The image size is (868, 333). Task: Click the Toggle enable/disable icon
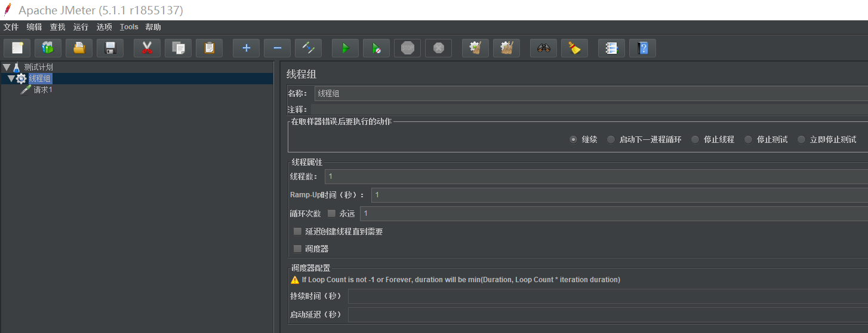[308, 48]
